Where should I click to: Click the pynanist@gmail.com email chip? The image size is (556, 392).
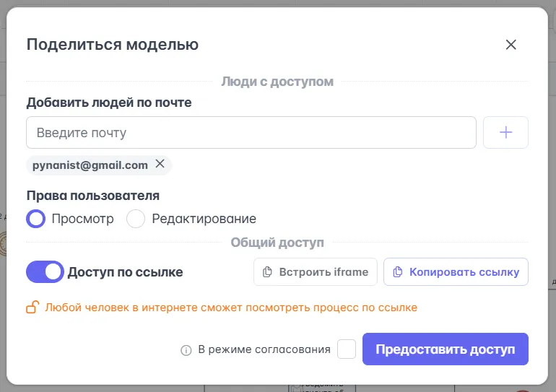90,165
